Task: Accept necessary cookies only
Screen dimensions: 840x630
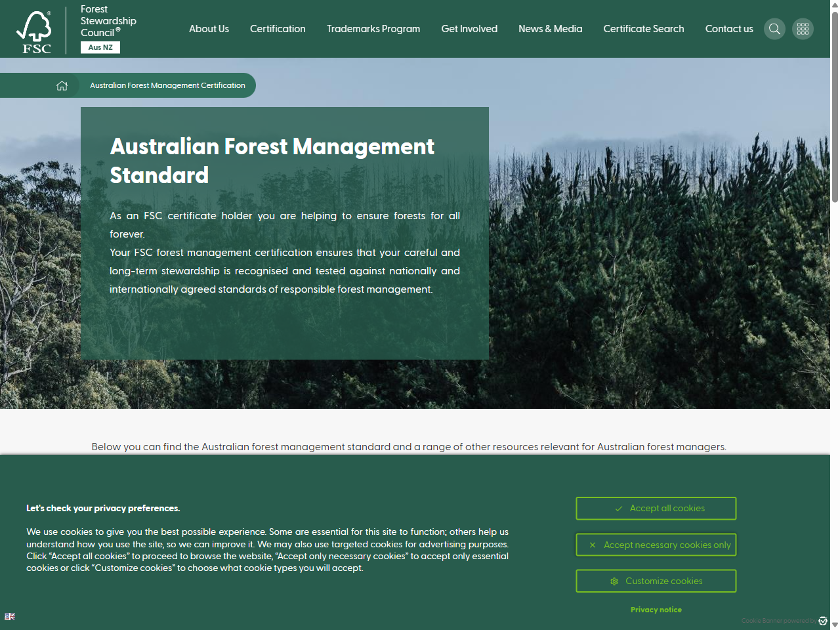Action: click(x=656, y=545)
